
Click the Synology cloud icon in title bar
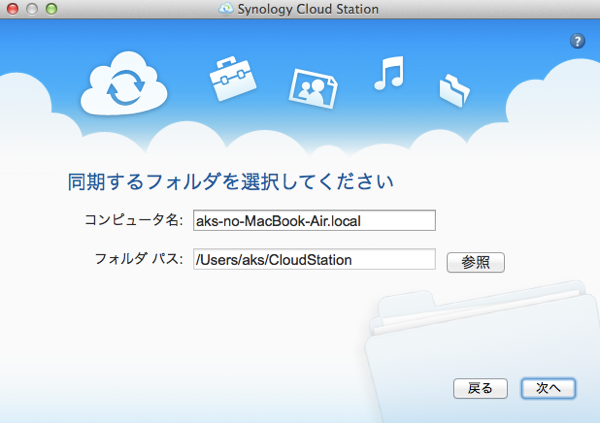coord(226,8)
